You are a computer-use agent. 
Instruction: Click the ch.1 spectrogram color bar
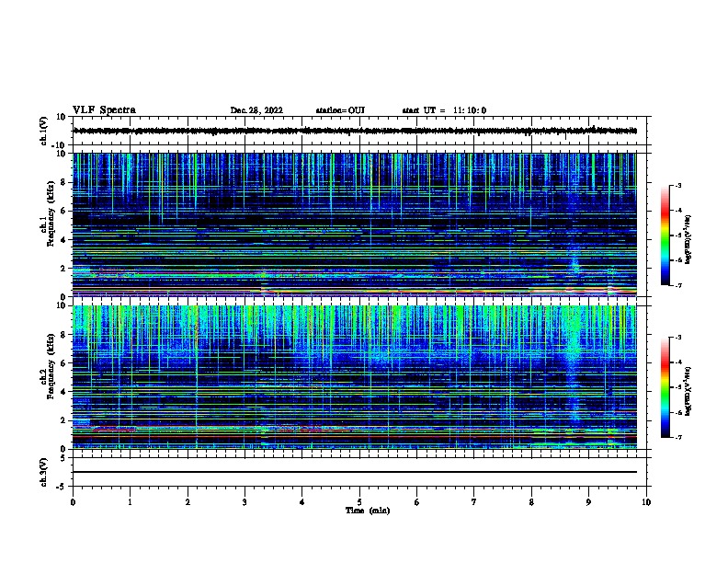(665, 236)
